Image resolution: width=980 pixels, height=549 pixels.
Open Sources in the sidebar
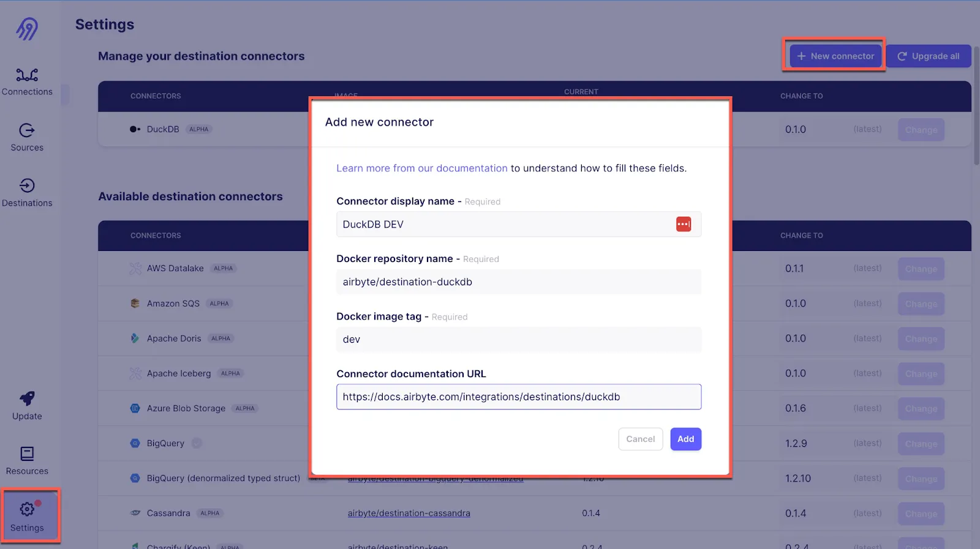[27, 137]
